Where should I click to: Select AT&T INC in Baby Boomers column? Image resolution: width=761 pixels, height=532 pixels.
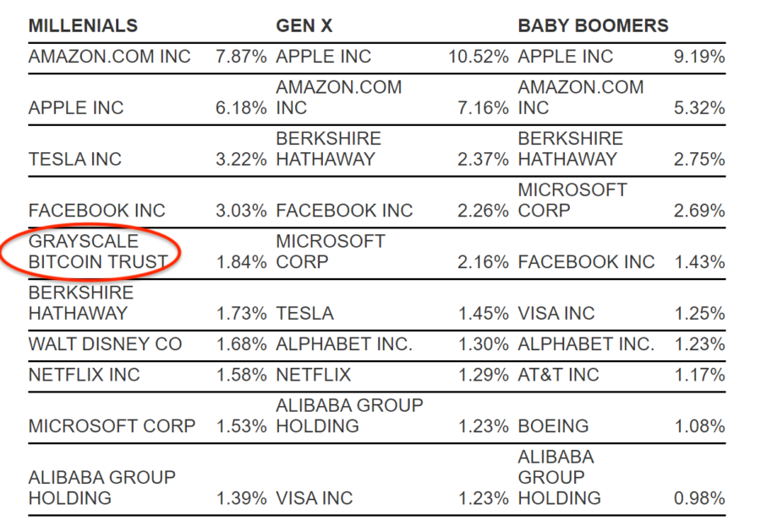tap(558, 375)
